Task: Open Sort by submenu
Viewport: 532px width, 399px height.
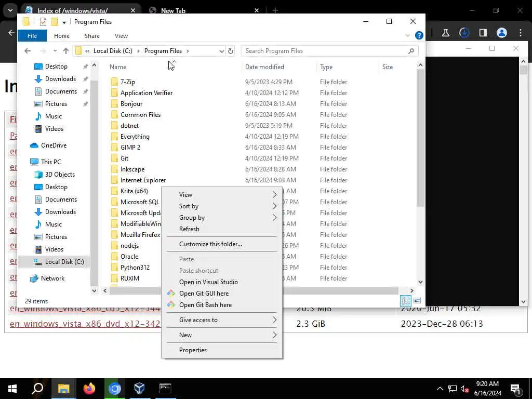Action: pos(222,206)
